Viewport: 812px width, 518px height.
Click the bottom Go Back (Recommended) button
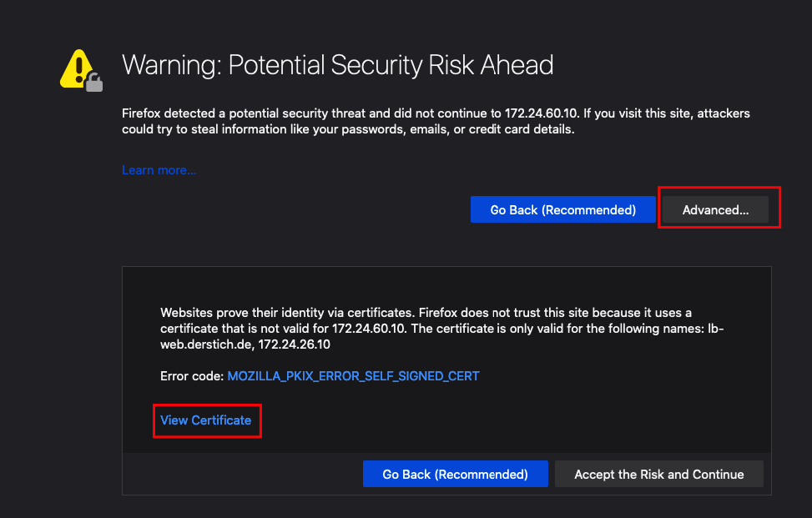pos(455,474)
